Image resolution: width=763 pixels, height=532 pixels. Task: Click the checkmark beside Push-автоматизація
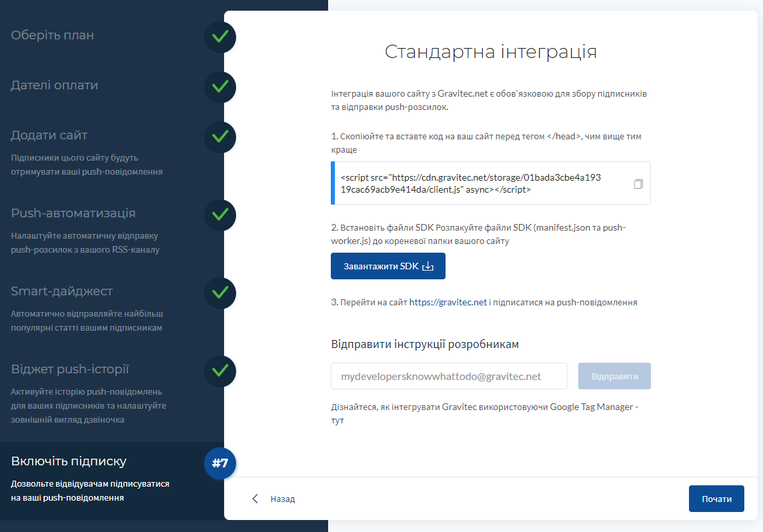tap(221, 215)
